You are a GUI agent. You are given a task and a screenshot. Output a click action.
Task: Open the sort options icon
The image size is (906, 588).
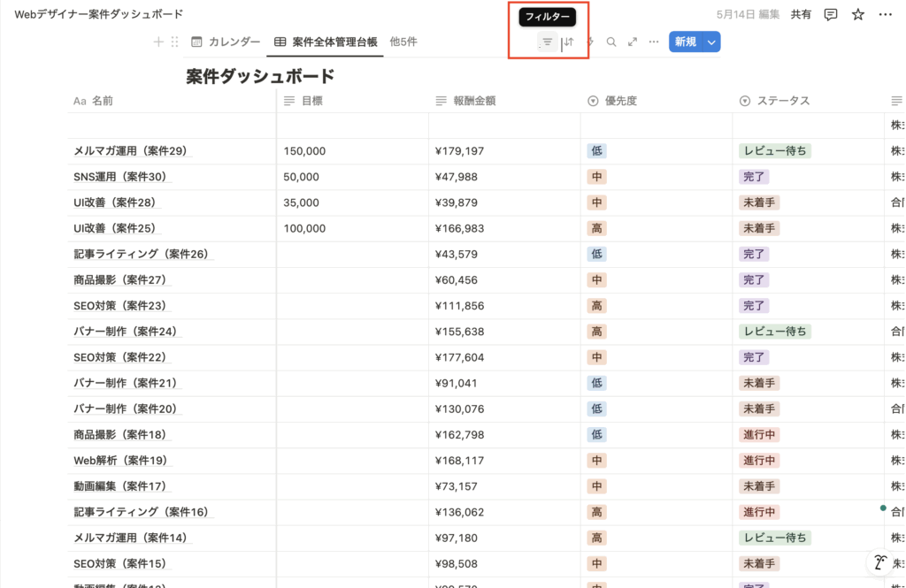point(569,42)
